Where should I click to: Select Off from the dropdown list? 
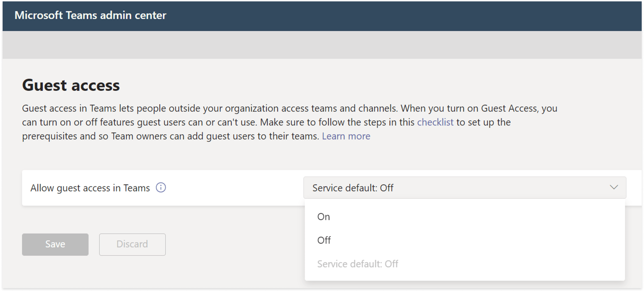(x=324, y=240)
